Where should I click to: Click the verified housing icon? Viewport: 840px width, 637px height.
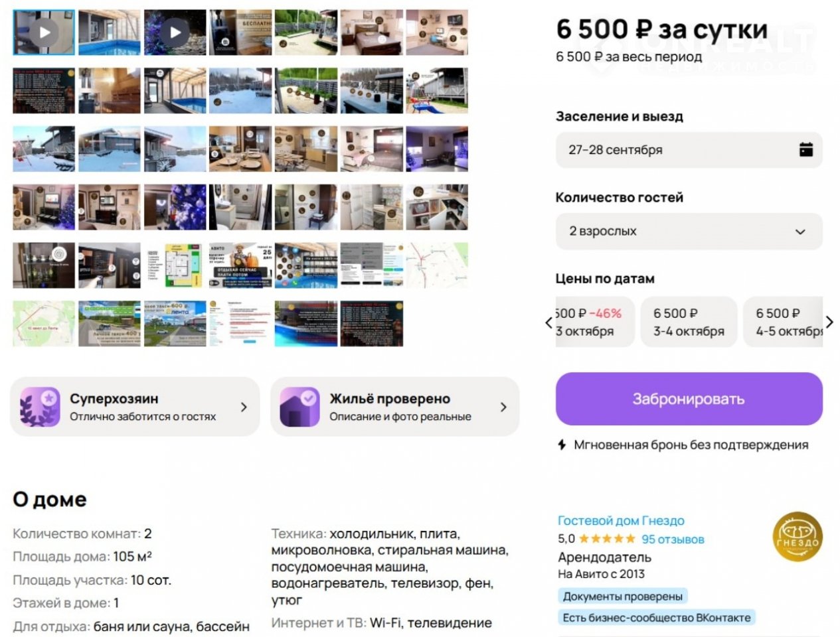tap(299, 406)
